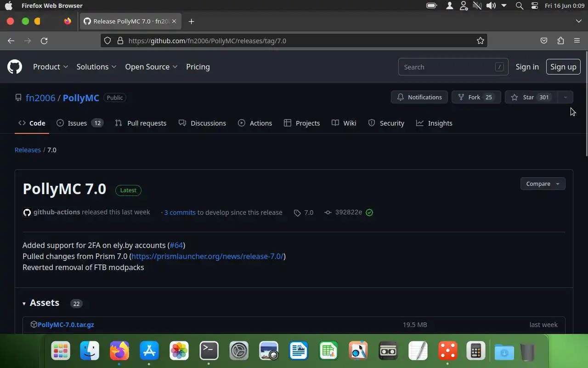This screenshot has width=588, height=368.
Task: Open the Star lists dropdown arrow
Action: 565,97
